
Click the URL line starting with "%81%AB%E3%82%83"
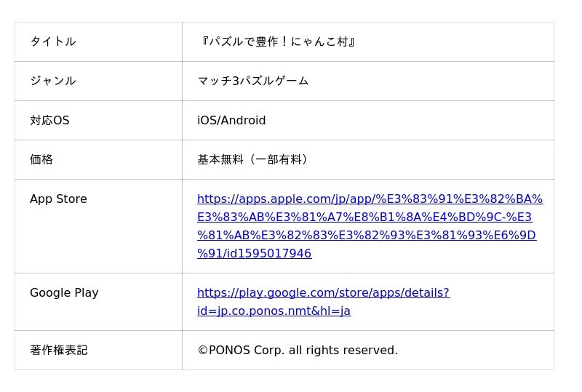pos(366,235)
